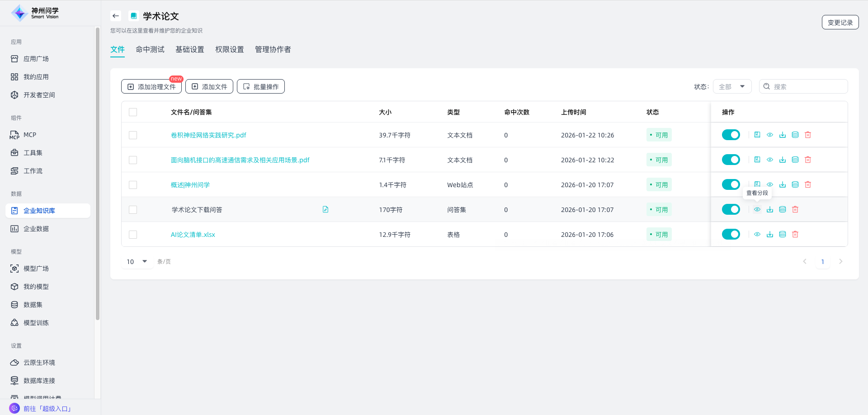Turn off the toggle for AI论文清单.xlsx
The width and height of the screenshot is (868, 415).
point(731,234)
